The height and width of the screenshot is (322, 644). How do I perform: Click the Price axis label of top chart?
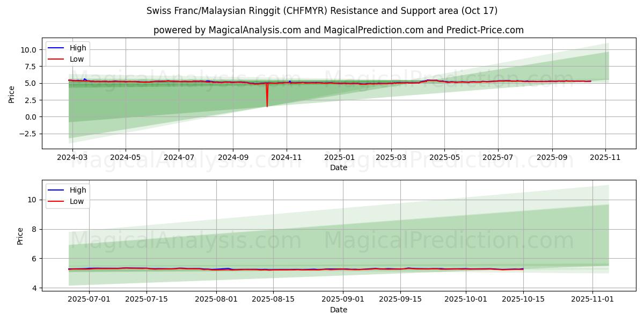pos(12,94)
